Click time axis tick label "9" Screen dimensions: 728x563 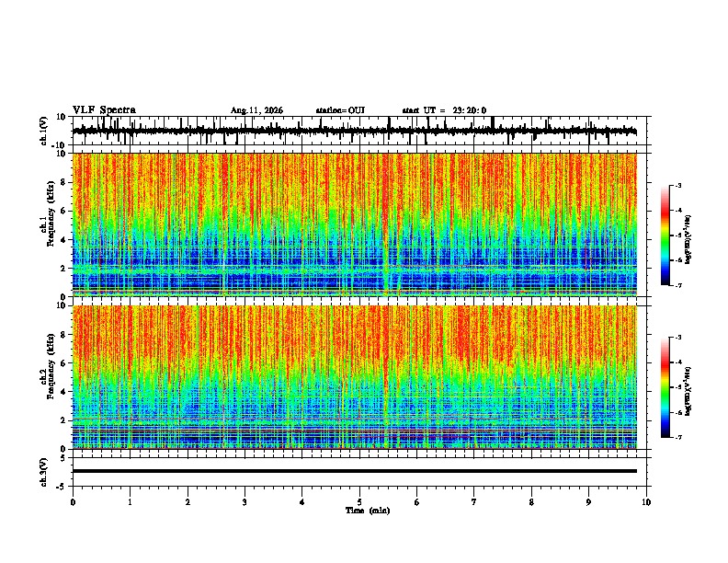coord(588,502)
